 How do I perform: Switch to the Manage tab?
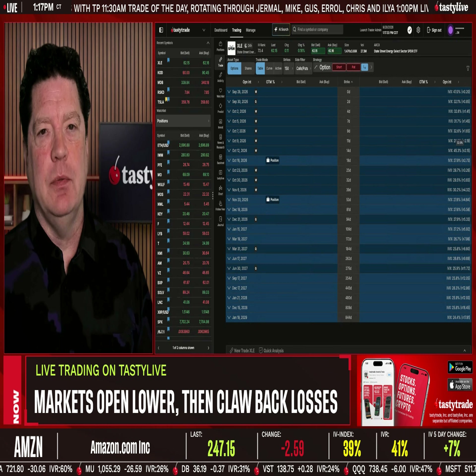[251, 30]
